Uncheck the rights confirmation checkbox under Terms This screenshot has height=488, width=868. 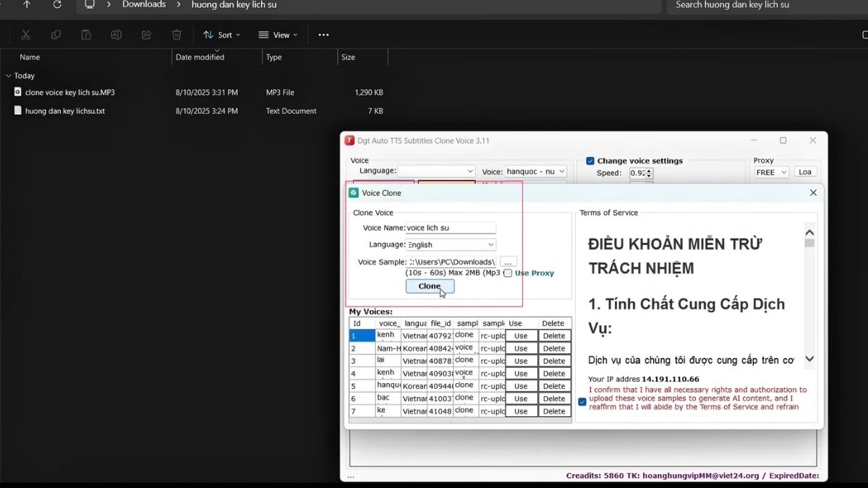[x=582, y=401]
